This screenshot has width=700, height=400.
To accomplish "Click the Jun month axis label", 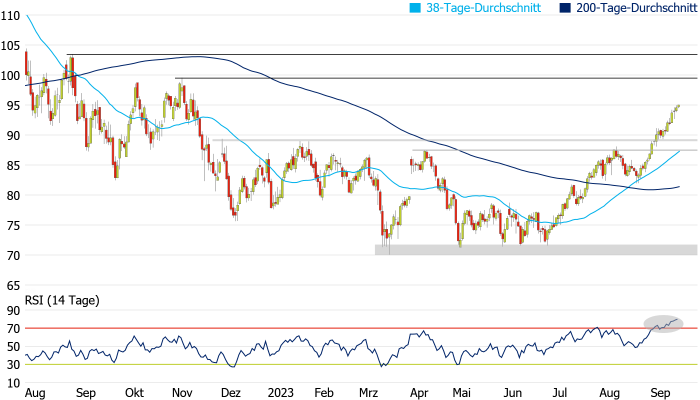I will (512, 393).
